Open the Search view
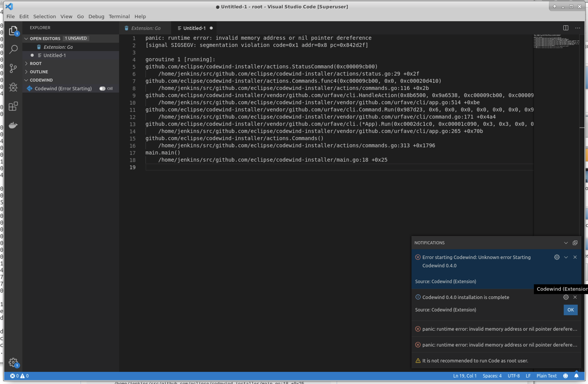The width and height of the screenshot is (588, 384). (14, 49)
